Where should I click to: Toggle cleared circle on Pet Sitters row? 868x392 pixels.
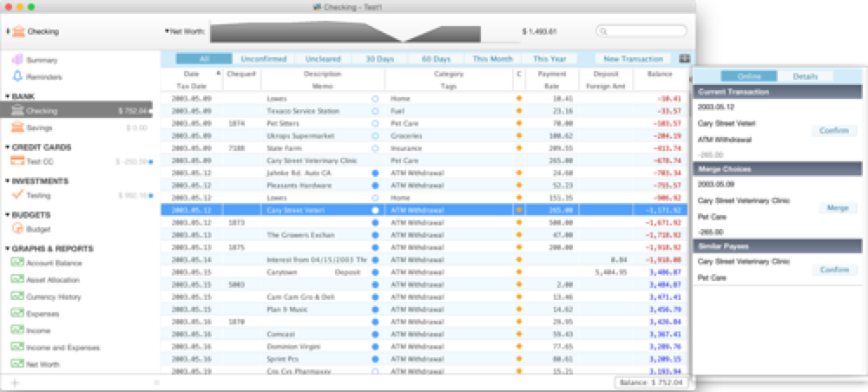click(375, 123)
